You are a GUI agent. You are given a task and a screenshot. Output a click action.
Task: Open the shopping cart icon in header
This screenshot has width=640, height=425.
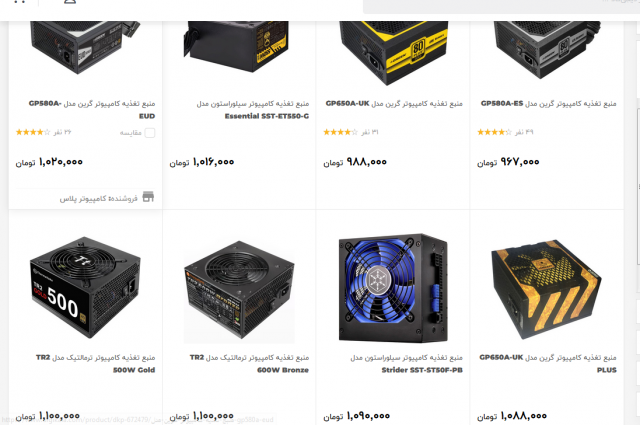pos(20,2)
